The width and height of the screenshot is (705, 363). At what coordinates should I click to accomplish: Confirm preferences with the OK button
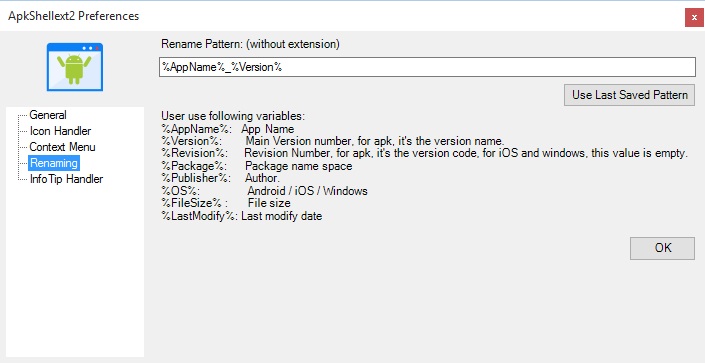click(662, 248)
